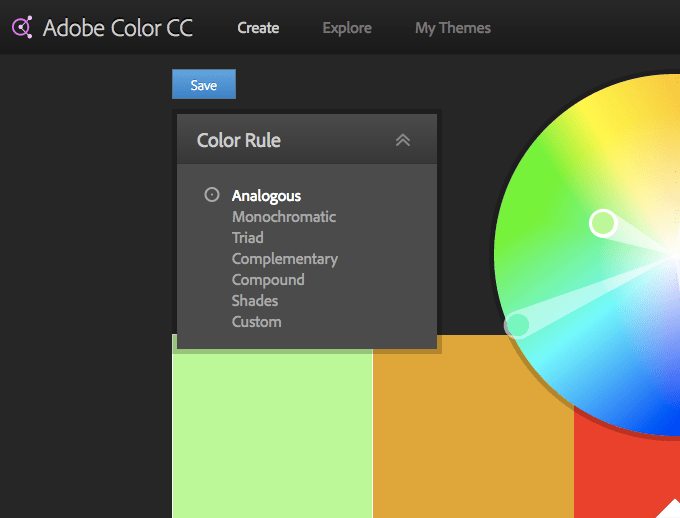
Task: Click the Adobe Color CC title text
Action: (118, 28)
